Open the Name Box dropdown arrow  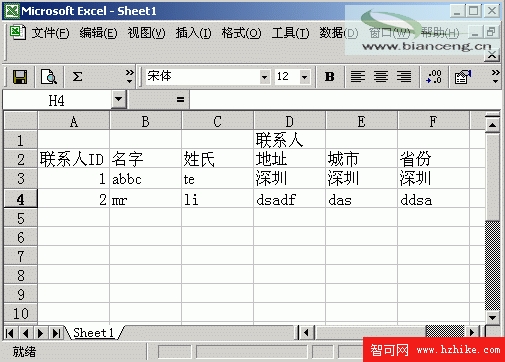coord(118,99)
